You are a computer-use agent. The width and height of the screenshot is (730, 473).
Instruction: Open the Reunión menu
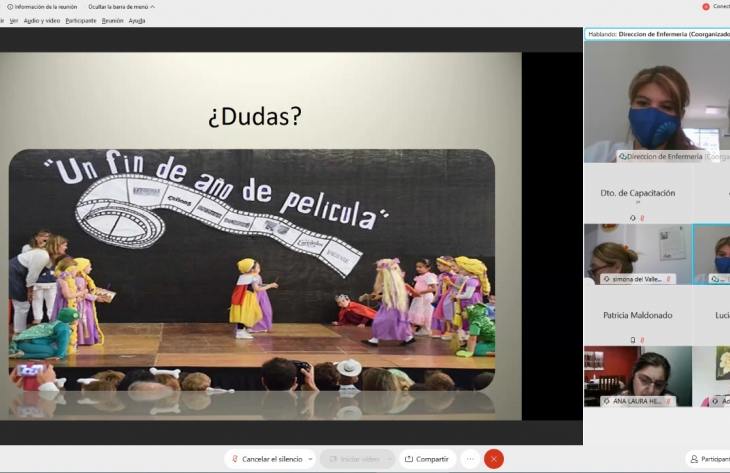click(112, 20)
